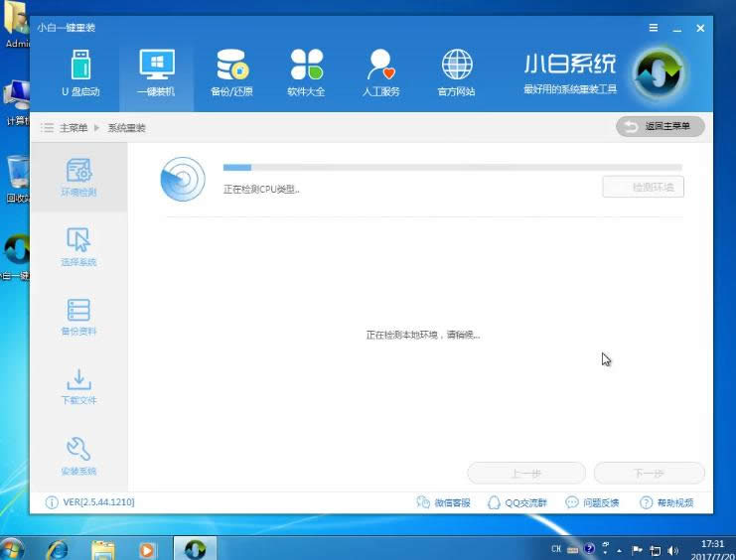736x560 pixels.
Task: Open the 安装系统 sidebar step
Action: click(x=78, y=456)
